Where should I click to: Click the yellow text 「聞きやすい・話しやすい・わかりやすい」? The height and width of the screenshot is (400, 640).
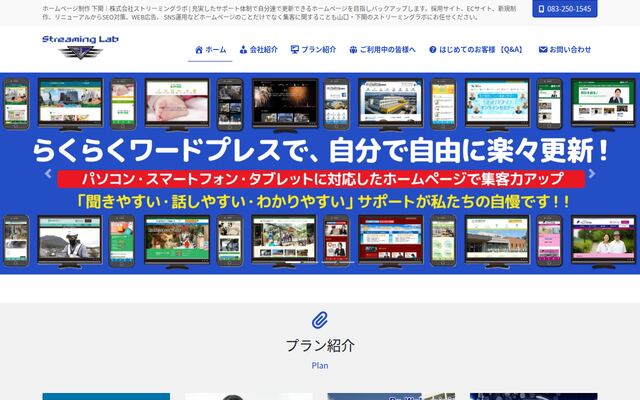click(x=216, y=202)
